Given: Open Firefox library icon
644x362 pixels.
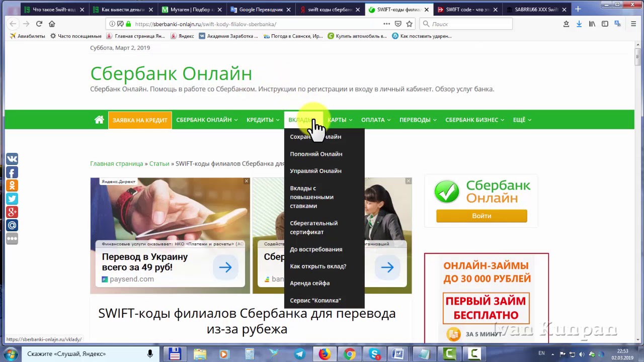Looking at the screenshot, I should click(592, 24).
